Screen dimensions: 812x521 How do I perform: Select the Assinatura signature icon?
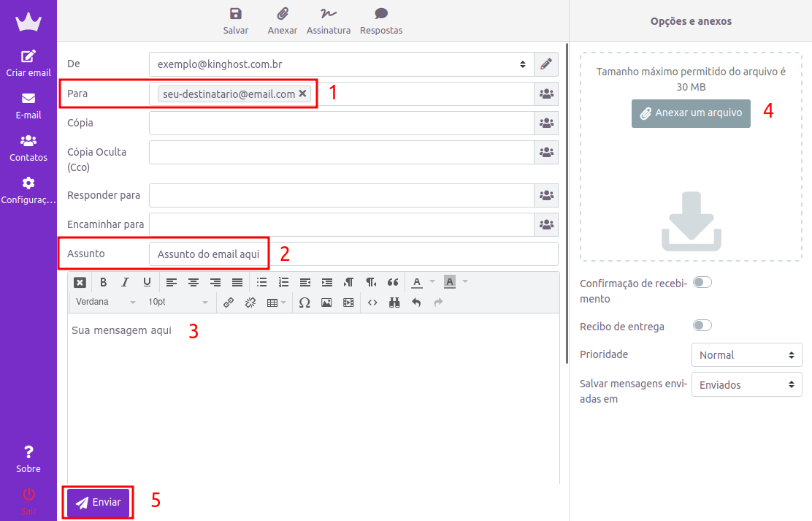(329, 20)
